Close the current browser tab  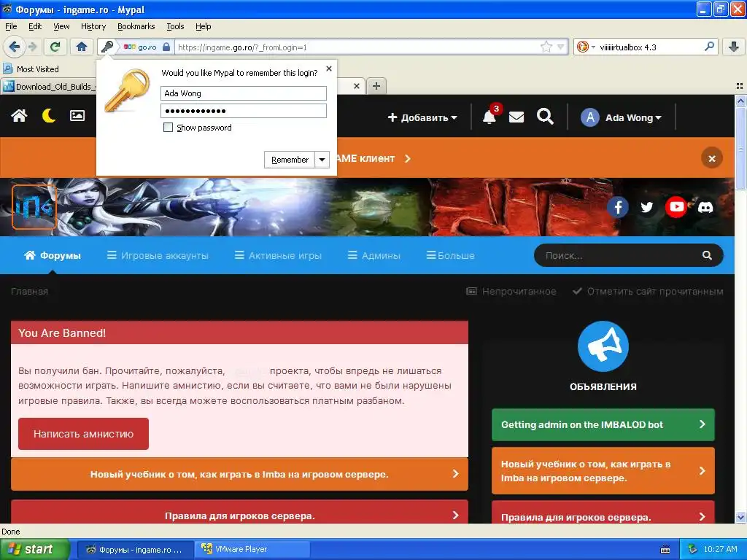(x=356, y=86)
